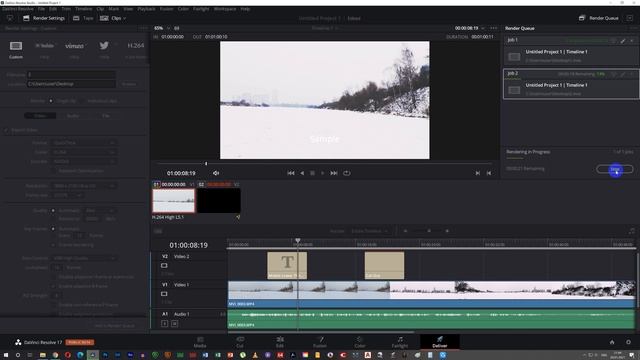Click the Filename input field

[71, 75]
